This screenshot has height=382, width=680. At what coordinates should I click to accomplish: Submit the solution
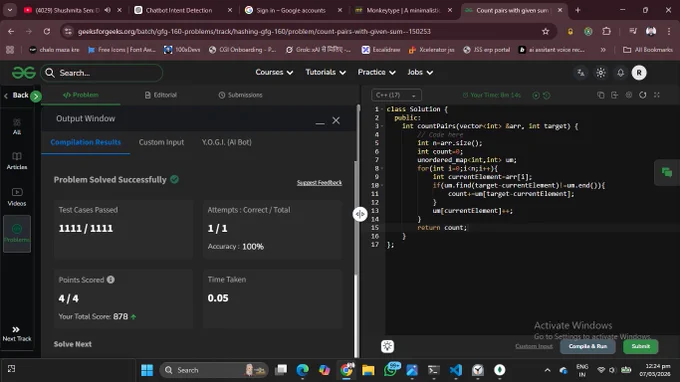point(641,346)
